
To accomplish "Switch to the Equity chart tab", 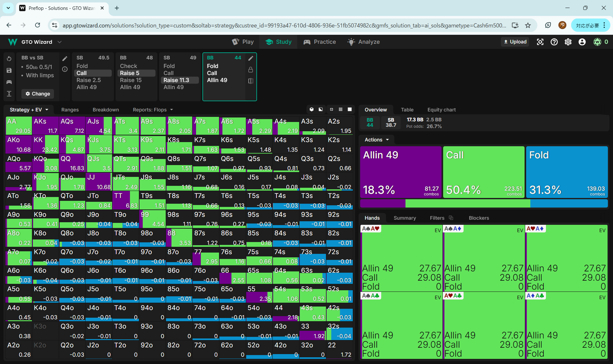I will pyautogui.click(x=441, y=110).
